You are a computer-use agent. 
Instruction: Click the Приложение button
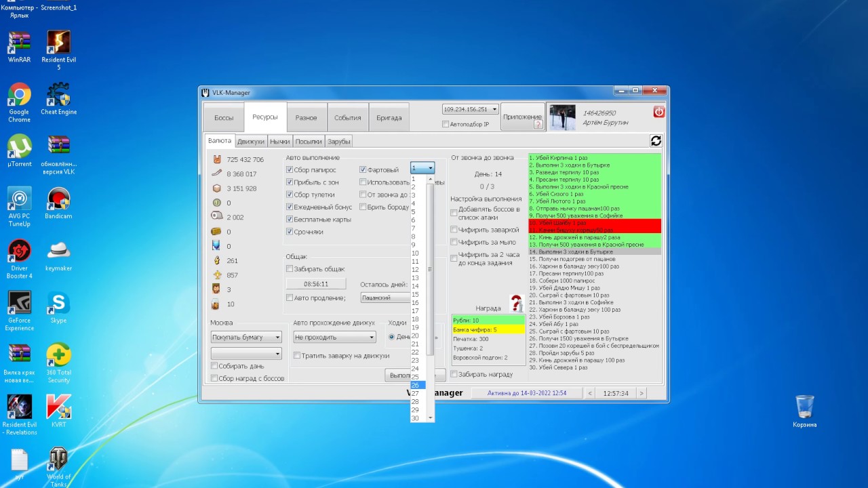click(523, 117)
